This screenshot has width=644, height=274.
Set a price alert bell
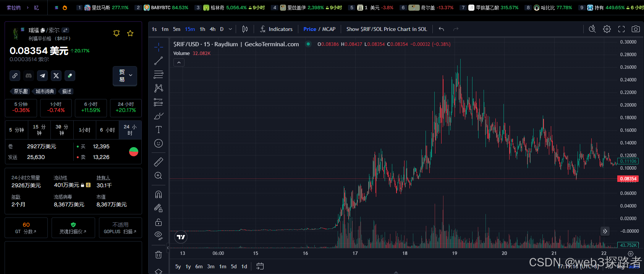pyautogui.click(x=117, y=33)
